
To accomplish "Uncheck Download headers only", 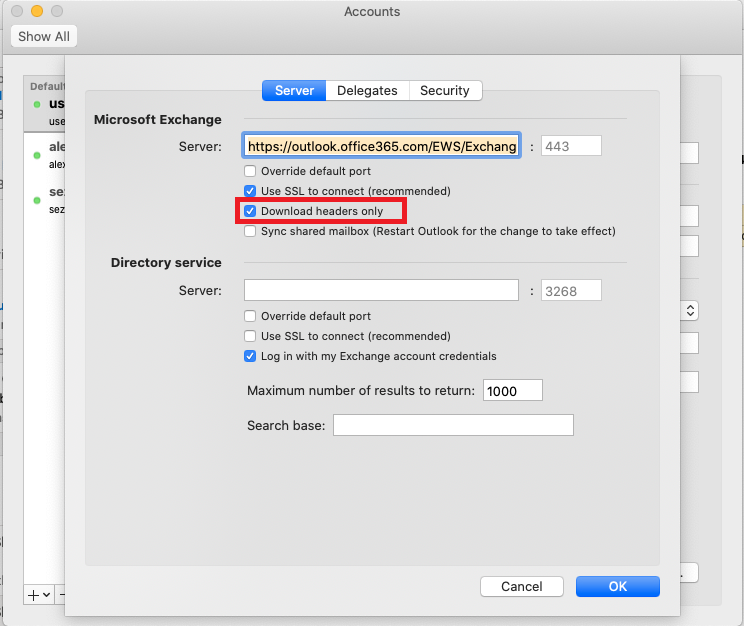I will [250, 211].
